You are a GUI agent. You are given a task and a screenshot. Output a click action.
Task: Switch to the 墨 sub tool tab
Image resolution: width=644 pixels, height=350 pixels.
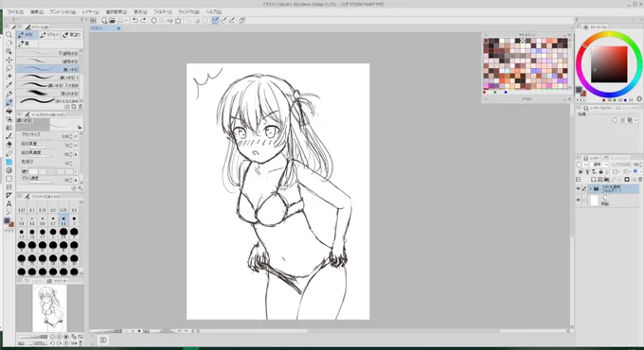point(27,44)
